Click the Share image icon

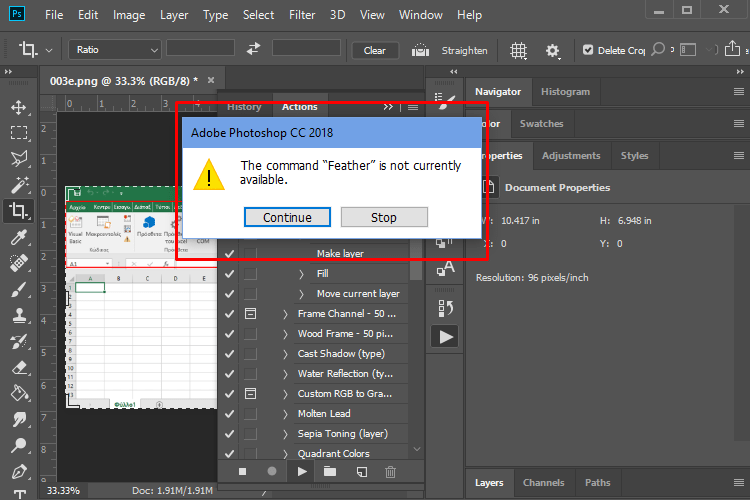click(732, 49)
